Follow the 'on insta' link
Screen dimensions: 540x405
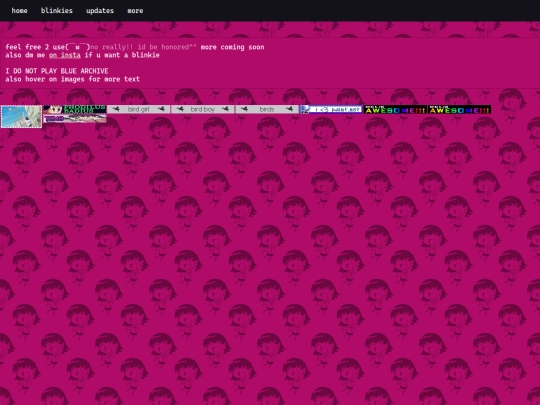(x=65, y=55)
